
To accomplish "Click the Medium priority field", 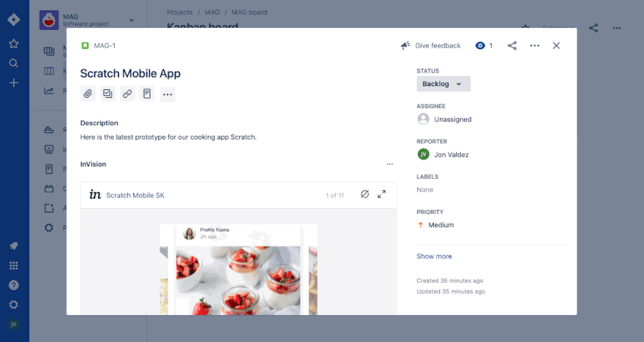I will (x=435, y=225).
